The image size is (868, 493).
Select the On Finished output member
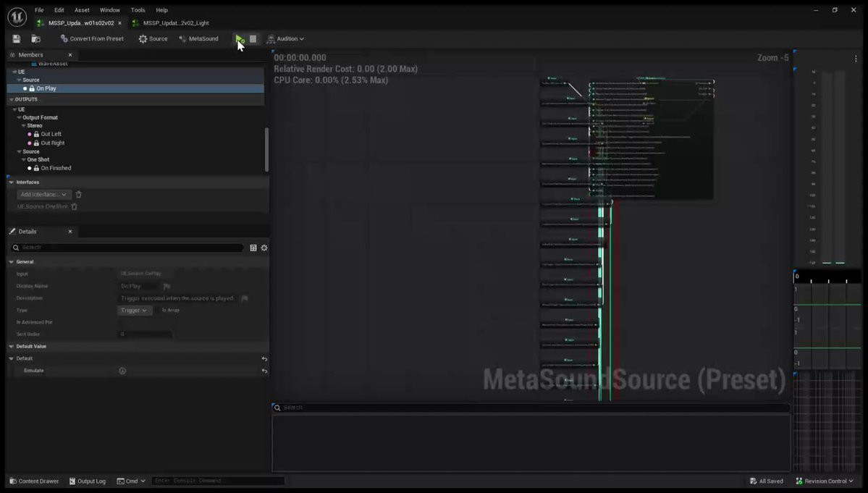(56, 168)
